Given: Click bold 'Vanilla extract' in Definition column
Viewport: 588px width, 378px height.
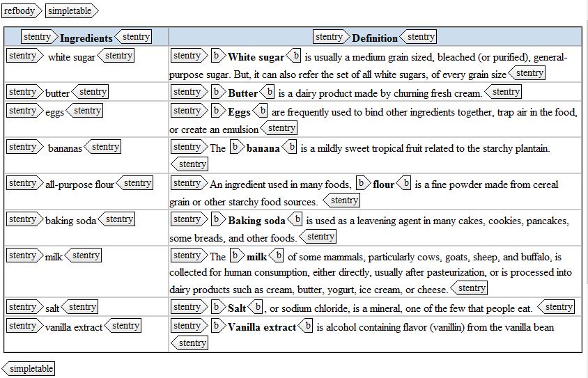Looking at the screenshot, I should [262, 327].
